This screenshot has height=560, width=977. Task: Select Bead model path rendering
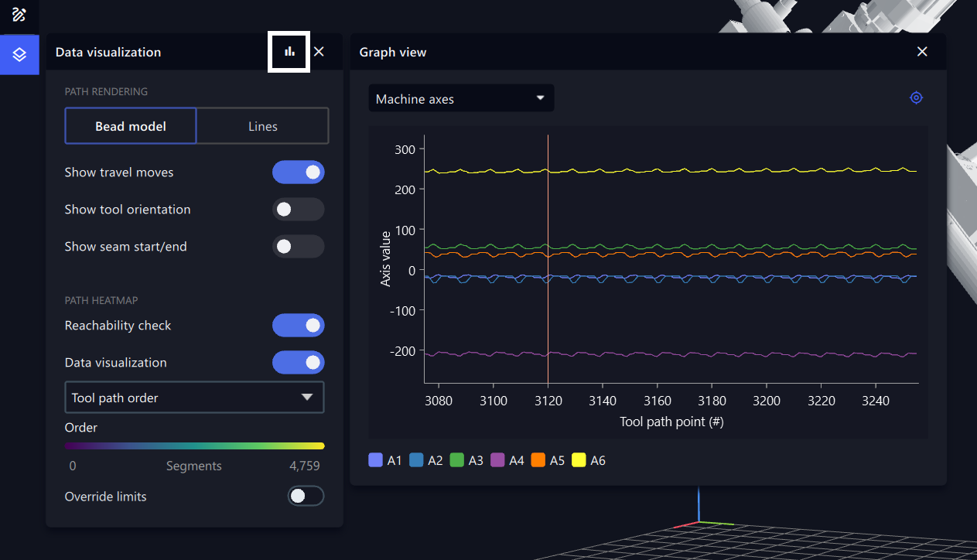131,126
